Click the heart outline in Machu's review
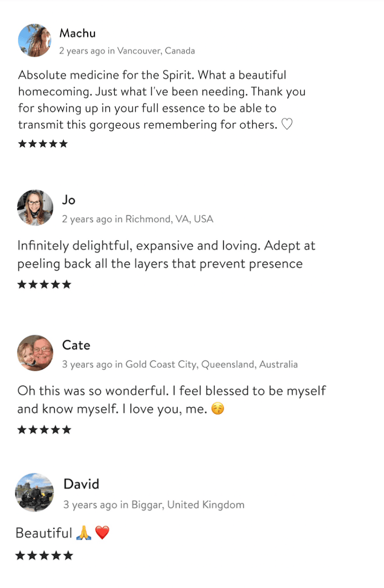384x588 pixels. 287,124
